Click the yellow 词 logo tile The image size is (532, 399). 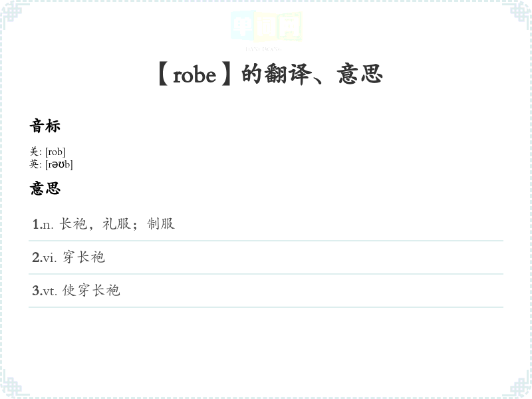pyautogui.click(x=266, y=27)
